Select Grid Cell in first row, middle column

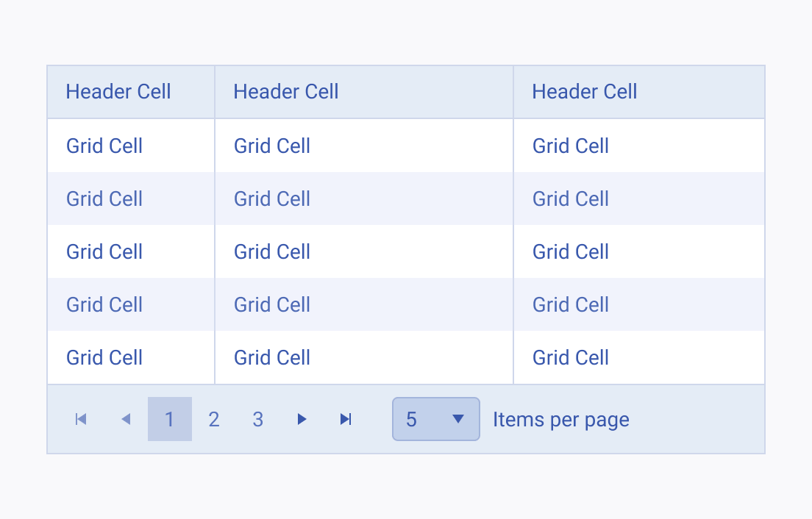364,146
